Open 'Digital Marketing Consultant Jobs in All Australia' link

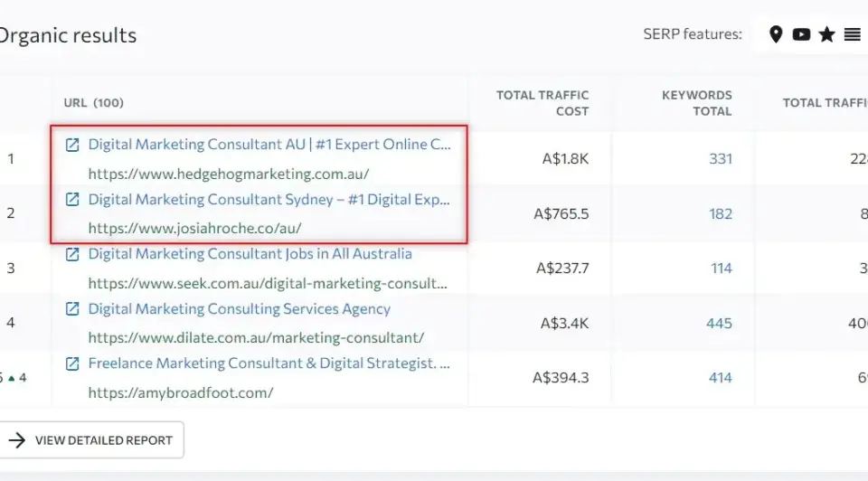(x=250, y=254)
